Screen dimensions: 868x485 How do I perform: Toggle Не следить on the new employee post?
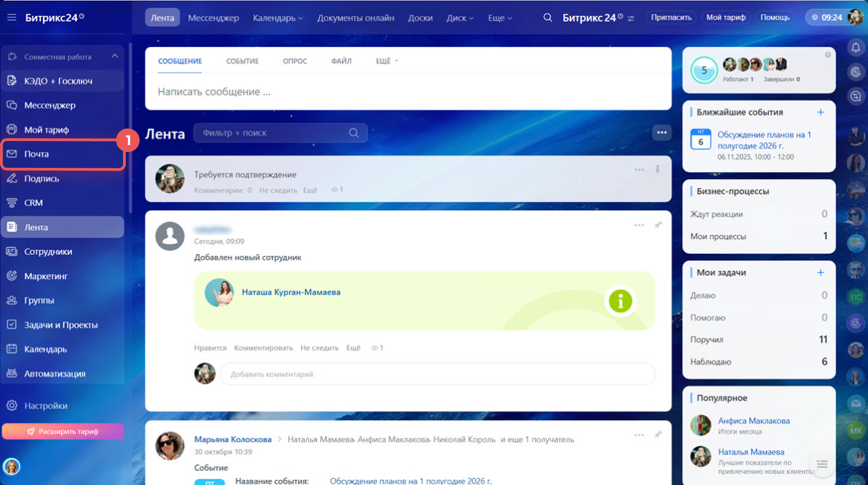(319, 348)
